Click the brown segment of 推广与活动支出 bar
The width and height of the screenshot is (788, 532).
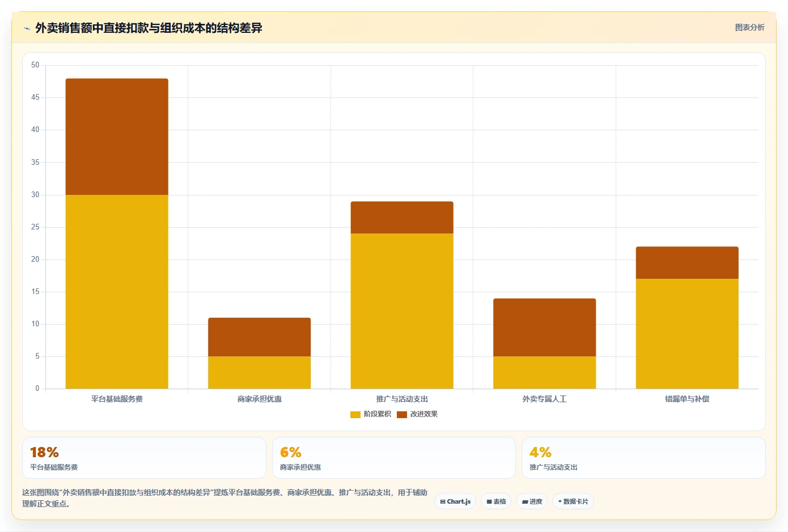pos(402,218)
